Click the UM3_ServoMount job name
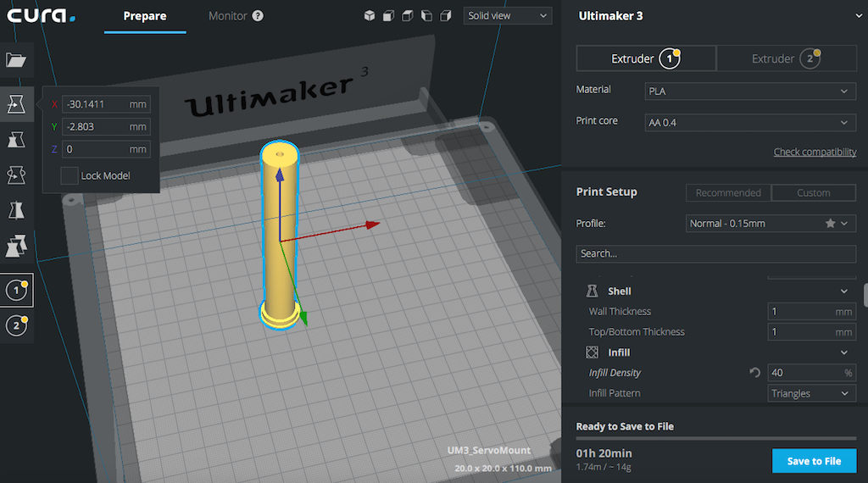Screen dimensions: 868x483 pyautogui.click(x=489, y=450)
